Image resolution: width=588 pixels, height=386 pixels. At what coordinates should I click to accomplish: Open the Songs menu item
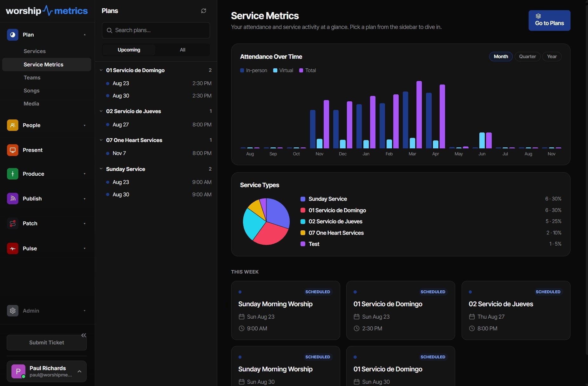pyautogui.click(x=31, y=91)
